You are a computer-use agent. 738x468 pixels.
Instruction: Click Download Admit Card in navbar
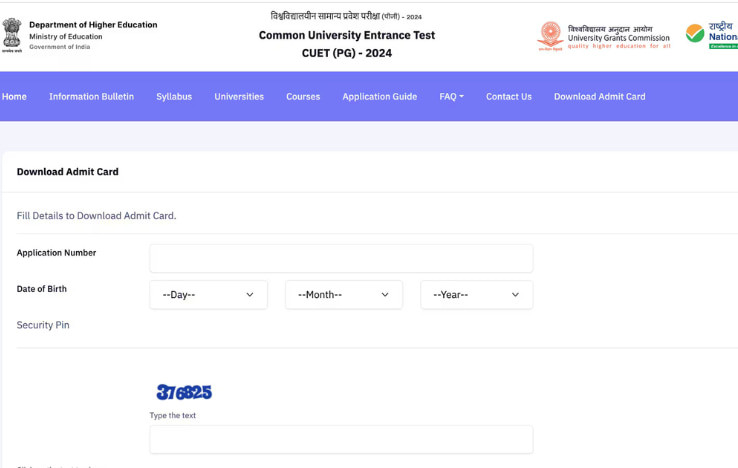tap(600, 97)
